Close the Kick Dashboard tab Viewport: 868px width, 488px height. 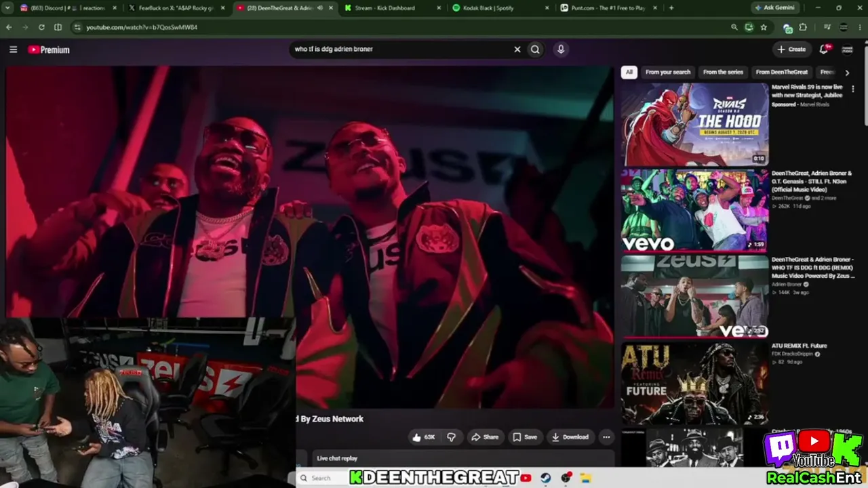(x=438, y=8)
